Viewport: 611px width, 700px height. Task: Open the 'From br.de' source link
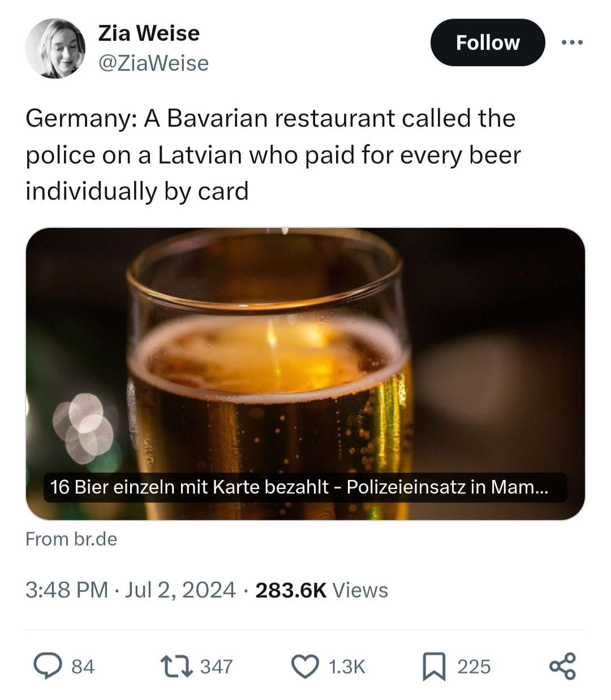click(71, 539)
